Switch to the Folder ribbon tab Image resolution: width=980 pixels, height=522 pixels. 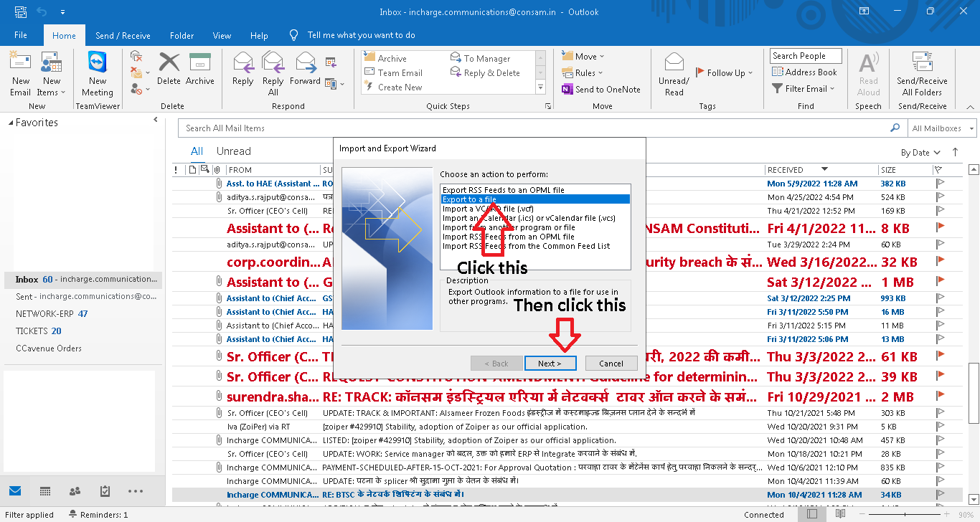click(182, 35)
